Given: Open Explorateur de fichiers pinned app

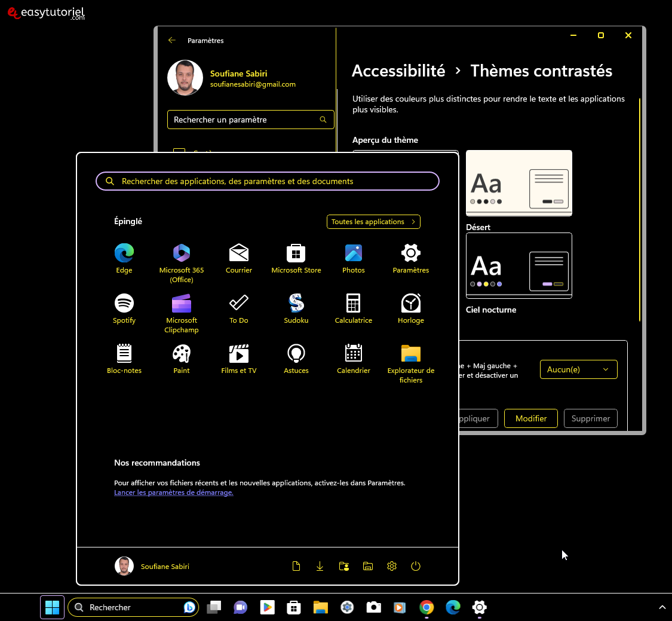Looking at the screenshot, I should pos(410,363).
